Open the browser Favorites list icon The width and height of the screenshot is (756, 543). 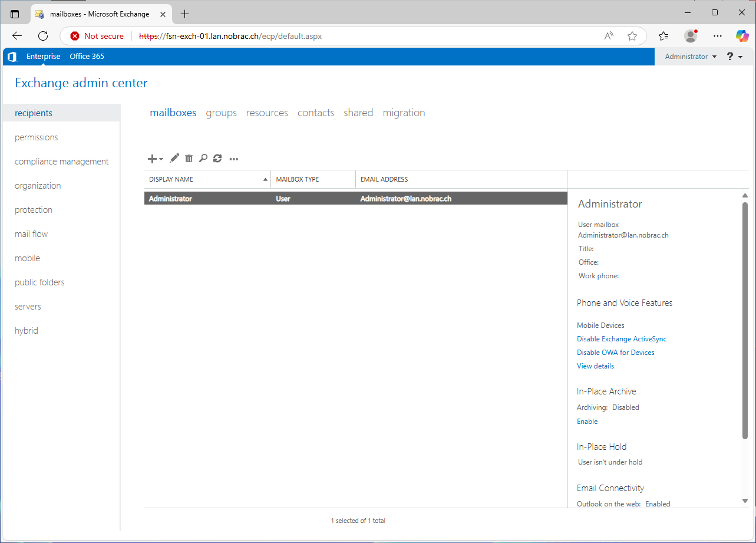(x=663, y=36)
